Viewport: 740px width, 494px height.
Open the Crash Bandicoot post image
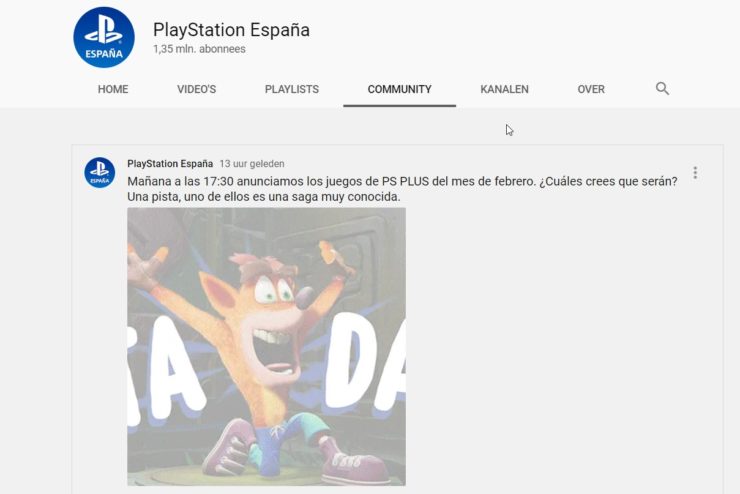[266, 347]
